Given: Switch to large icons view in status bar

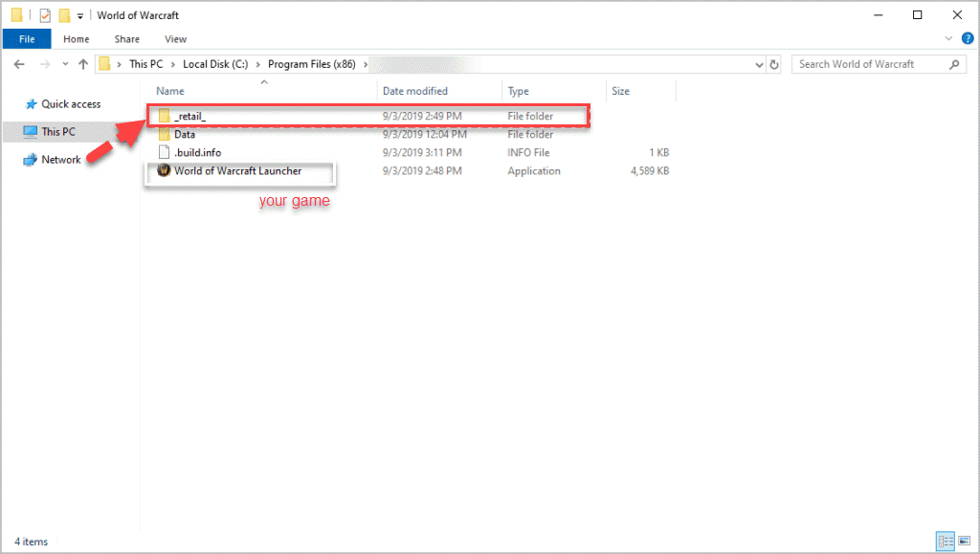Looking at the screenshot, I should point(965,541).
